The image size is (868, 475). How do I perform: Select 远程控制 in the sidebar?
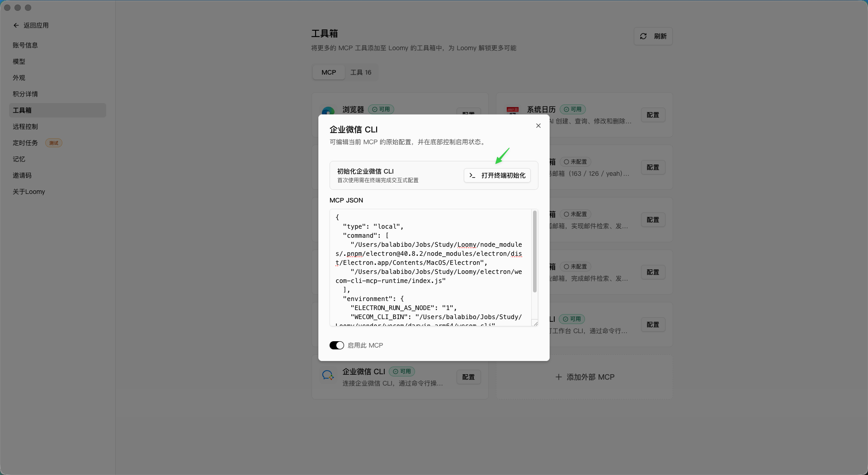pos(26,127)
